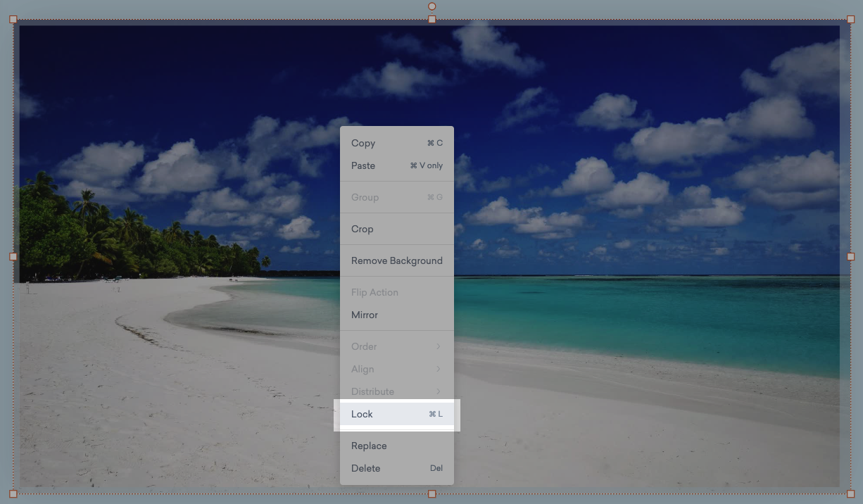Click the right-middle resize handle
This screenshot has height=504, width=863.
pos(850,257)
